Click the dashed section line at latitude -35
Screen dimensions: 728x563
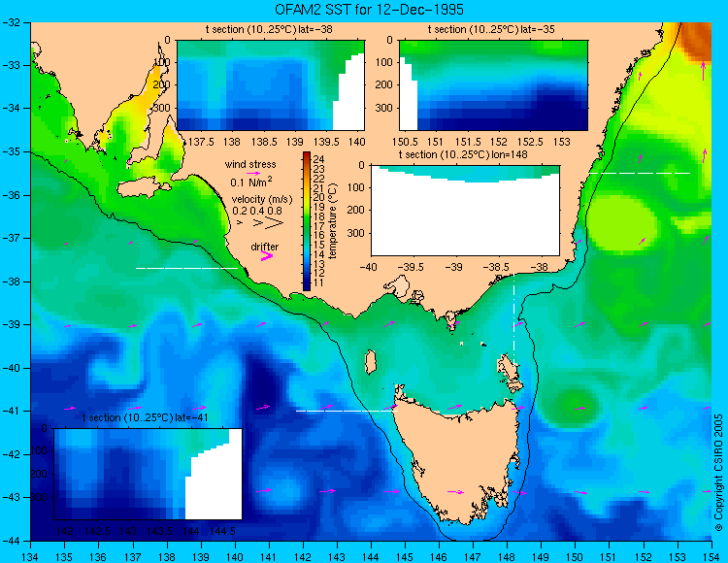coord(640,173)
